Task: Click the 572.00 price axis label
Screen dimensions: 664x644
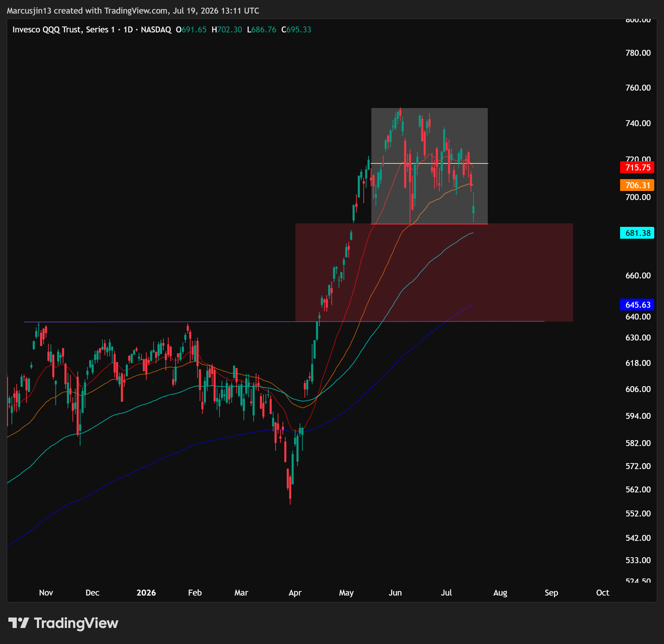Action: tap(638, 466)
